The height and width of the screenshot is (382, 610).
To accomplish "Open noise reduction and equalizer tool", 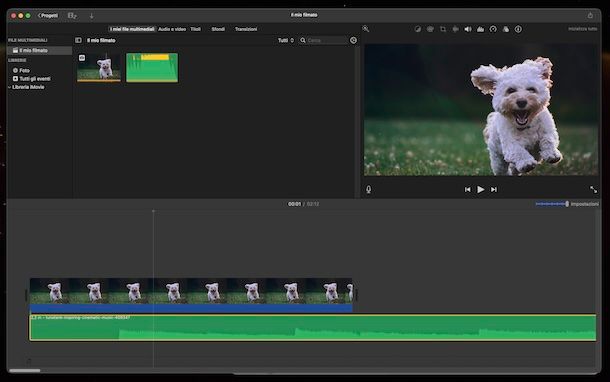I will tap(480, 29).
